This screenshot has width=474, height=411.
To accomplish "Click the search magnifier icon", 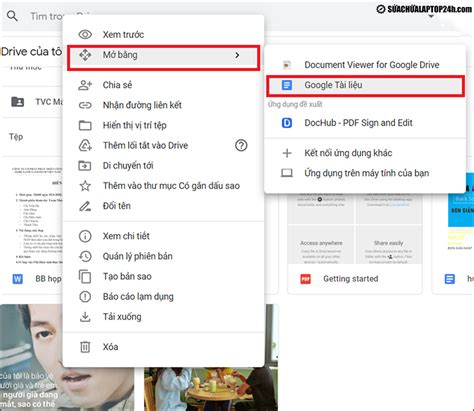I will (12, 16).
